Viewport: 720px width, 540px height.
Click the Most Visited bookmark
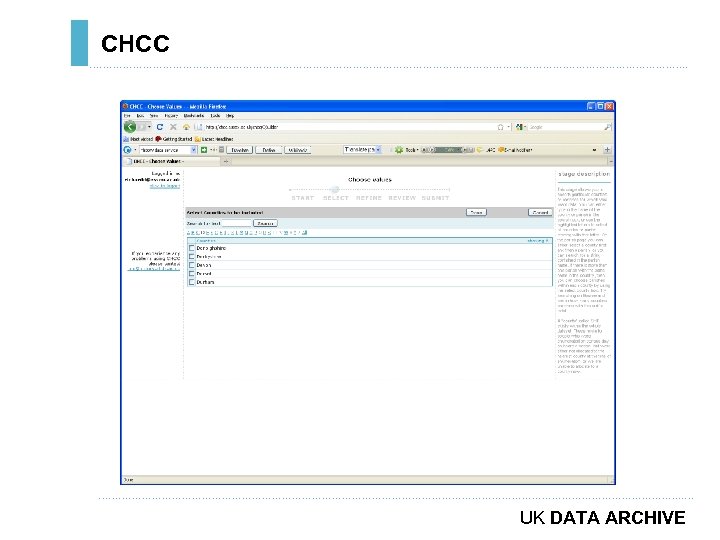tap(138, 139)
